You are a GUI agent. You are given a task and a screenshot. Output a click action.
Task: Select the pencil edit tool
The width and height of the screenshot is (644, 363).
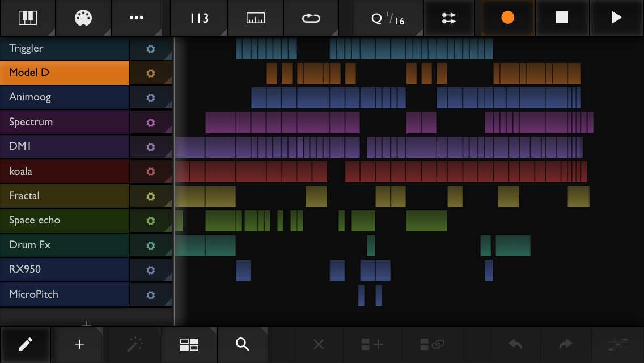click(x=26, y=344)
